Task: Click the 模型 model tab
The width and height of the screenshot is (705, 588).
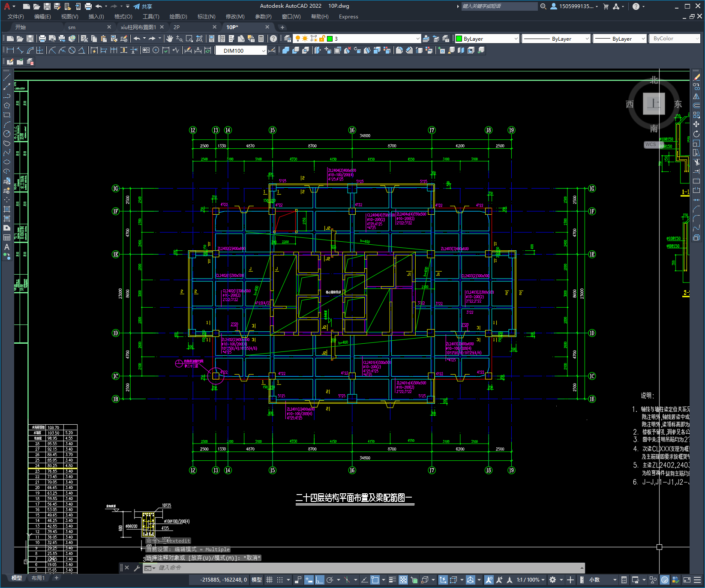Action: click(x=17, y=578)
